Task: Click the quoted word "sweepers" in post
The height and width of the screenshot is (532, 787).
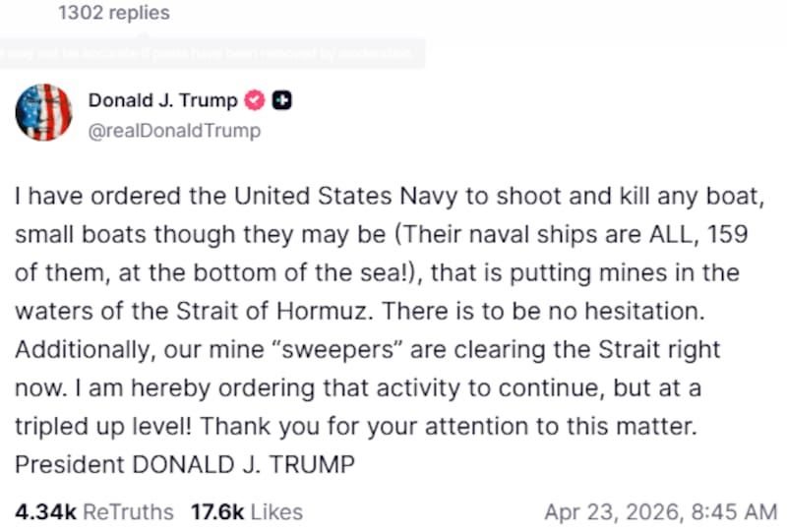Action: [347, 350]
